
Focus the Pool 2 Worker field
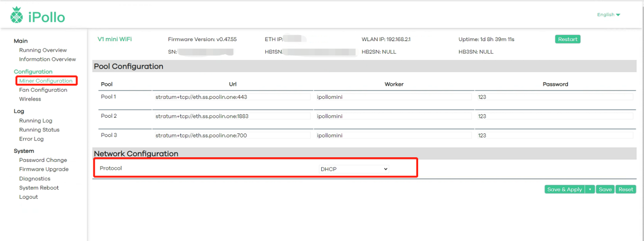[393, 116]
